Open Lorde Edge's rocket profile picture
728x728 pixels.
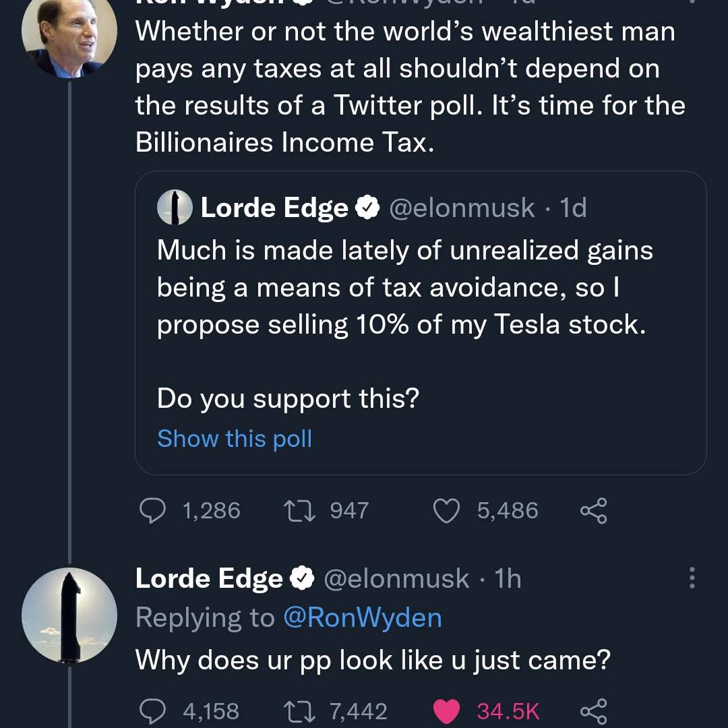tap(69, 615)
